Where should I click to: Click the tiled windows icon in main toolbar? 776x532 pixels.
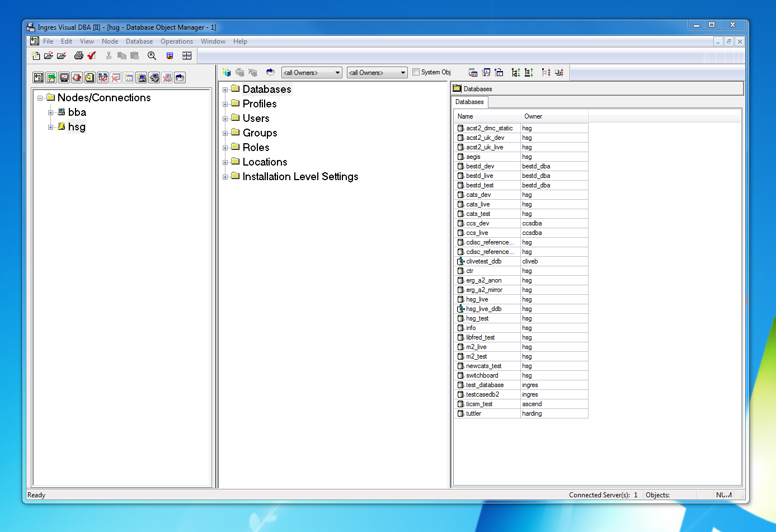(x=187, y=55)
